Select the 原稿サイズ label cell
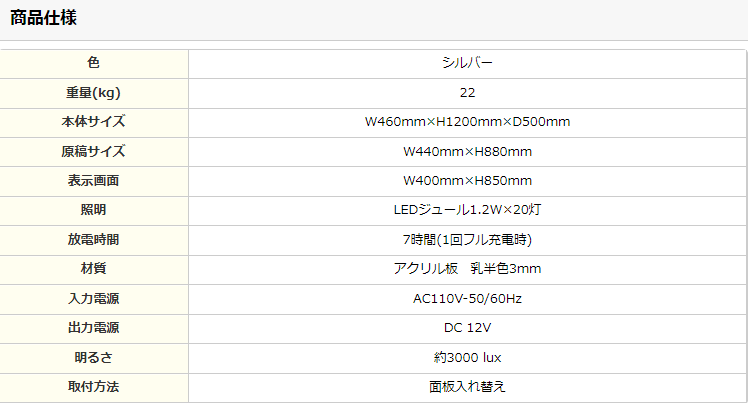 pos(94,152)
